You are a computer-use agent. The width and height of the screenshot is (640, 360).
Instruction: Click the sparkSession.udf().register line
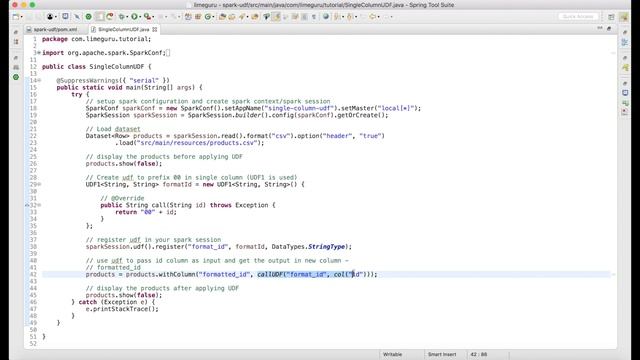click(218, 247)
